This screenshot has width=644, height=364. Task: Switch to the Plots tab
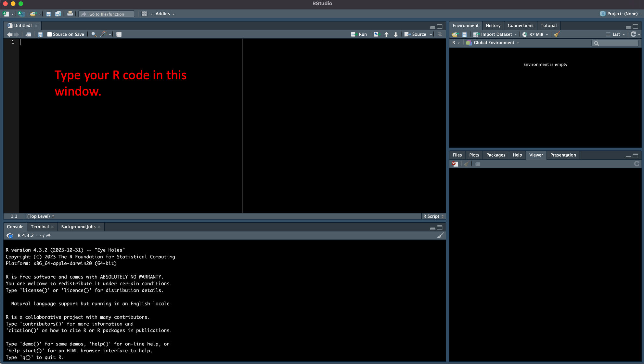474,155
